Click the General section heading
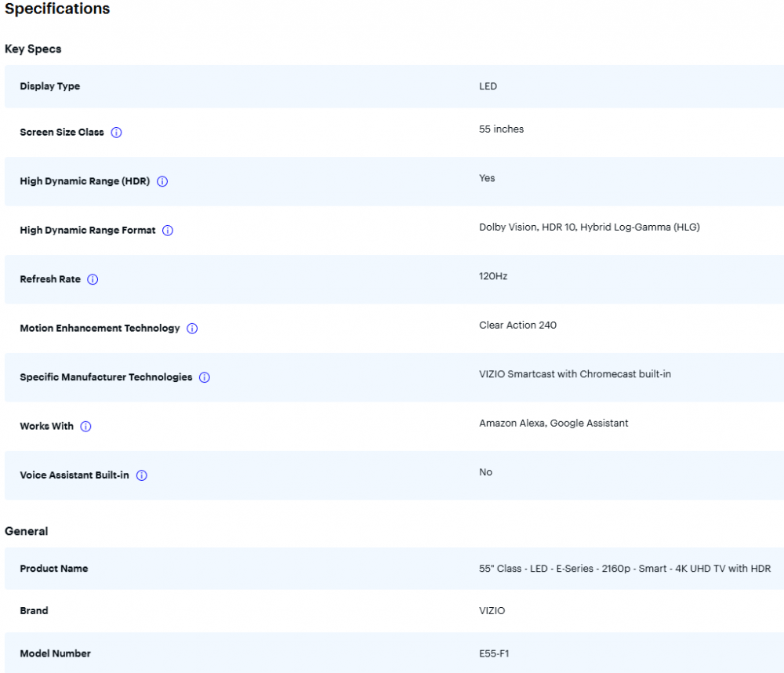Viewport: 784px width, 673px height. 27,531
